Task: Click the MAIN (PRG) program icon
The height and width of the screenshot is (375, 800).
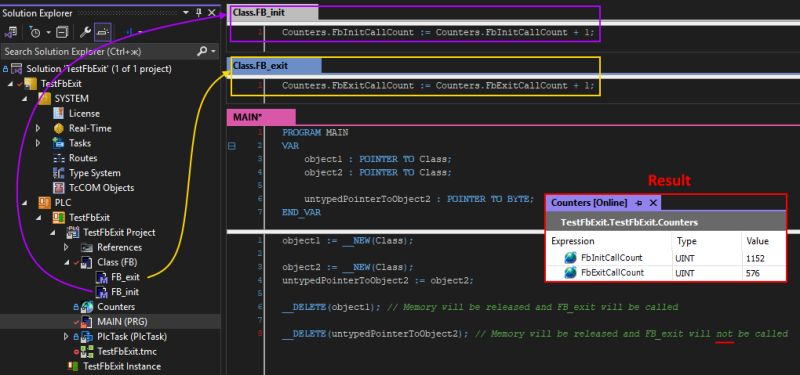Action: point(87,321)
